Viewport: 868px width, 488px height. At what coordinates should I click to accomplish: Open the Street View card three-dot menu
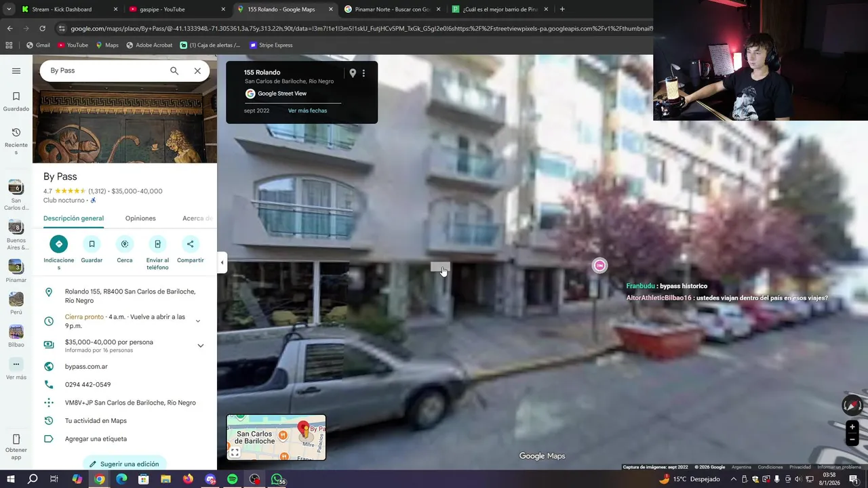click(363, 73)
